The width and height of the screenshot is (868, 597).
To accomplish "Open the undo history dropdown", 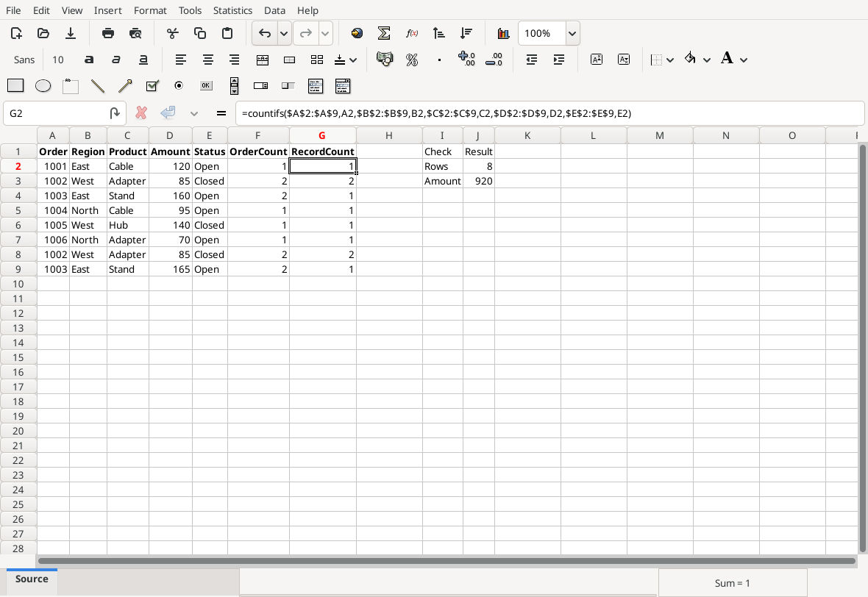I will pyautogui.click(x=284, y=33).
